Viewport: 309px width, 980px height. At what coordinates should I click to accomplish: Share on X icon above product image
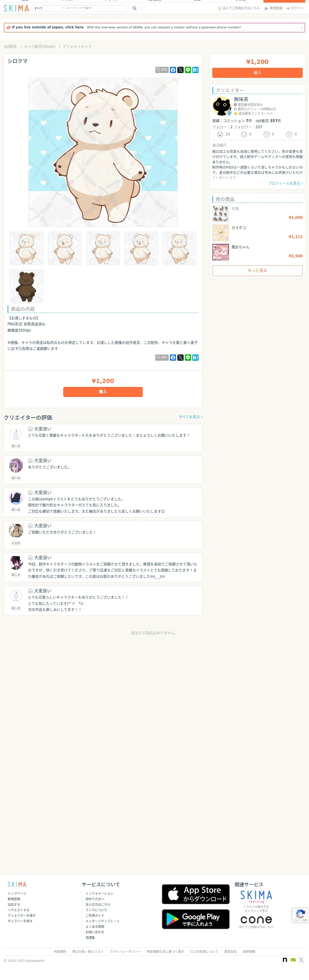click(x=180, y=70)
